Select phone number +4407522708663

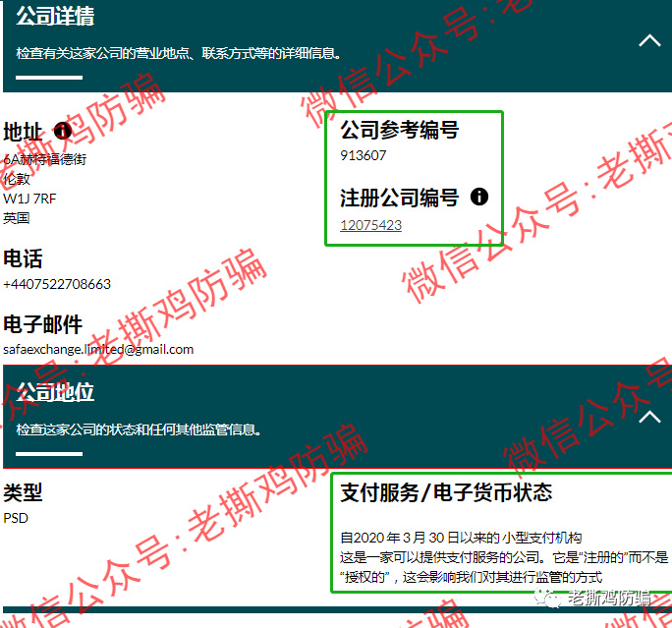pos(57,284)
